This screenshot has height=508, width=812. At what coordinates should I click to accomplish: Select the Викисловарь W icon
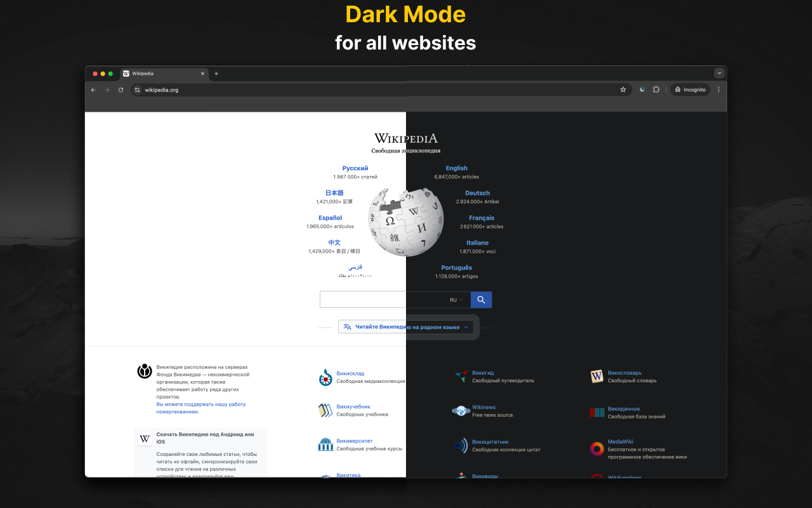click(x=596, y=377)
